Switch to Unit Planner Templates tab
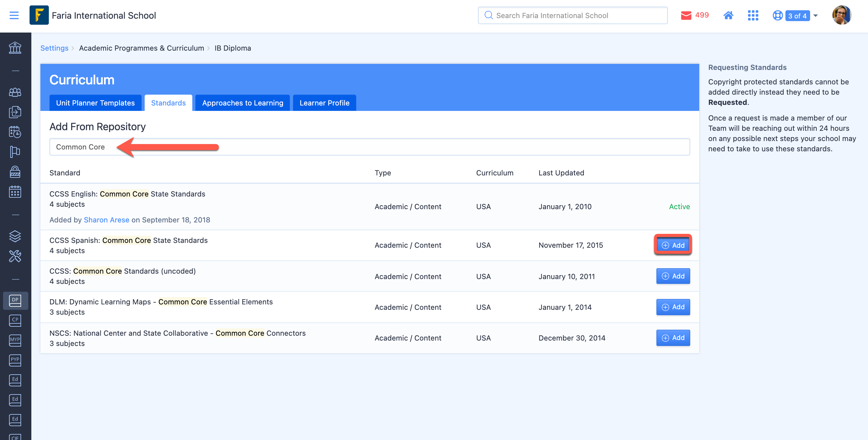 click(95, 103)
